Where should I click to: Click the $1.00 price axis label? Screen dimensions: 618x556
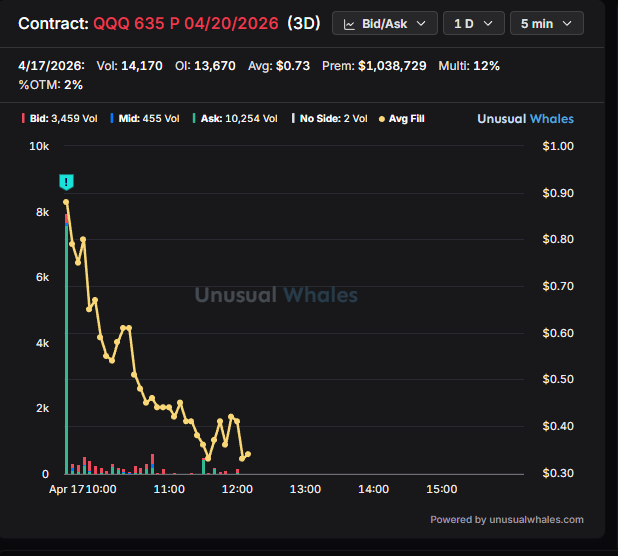tap(558, 146)
